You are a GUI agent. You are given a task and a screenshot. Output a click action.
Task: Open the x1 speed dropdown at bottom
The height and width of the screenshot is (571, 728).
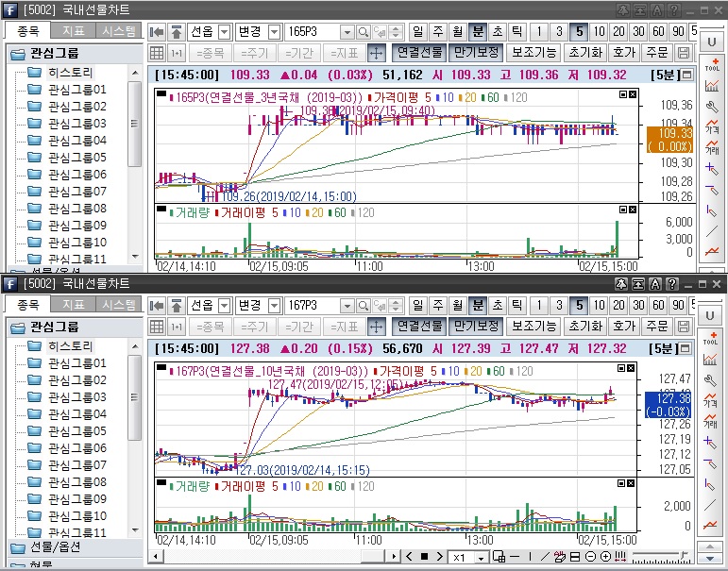481,558
